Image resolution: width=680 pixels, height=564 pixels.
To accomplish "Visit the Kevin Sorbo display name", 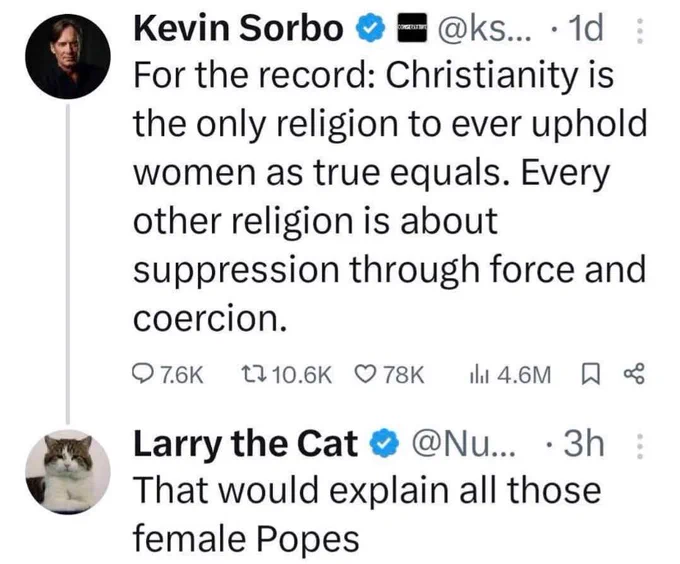I will point(238,28).
